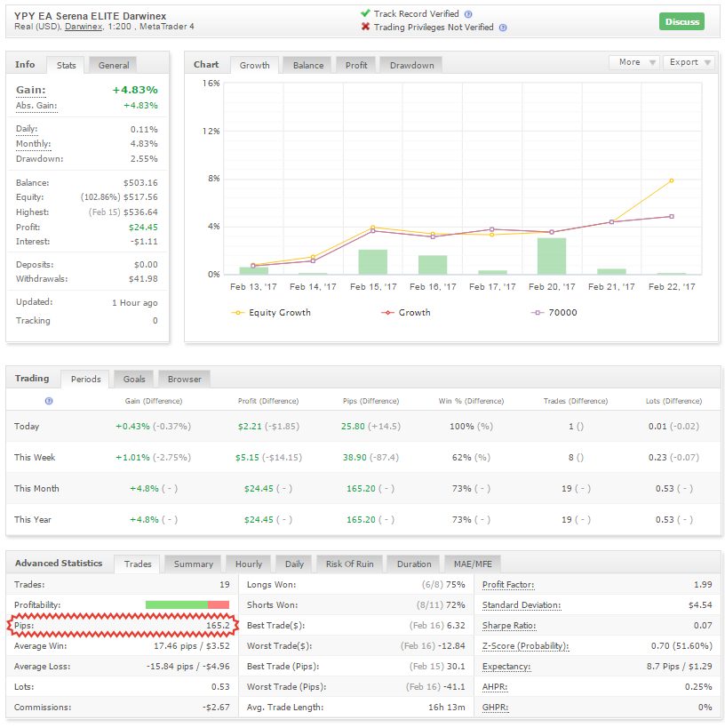Click the Commissions value -$2.67
The height and width of the screenshot is (728, 725).
click(x=216, y=708)
